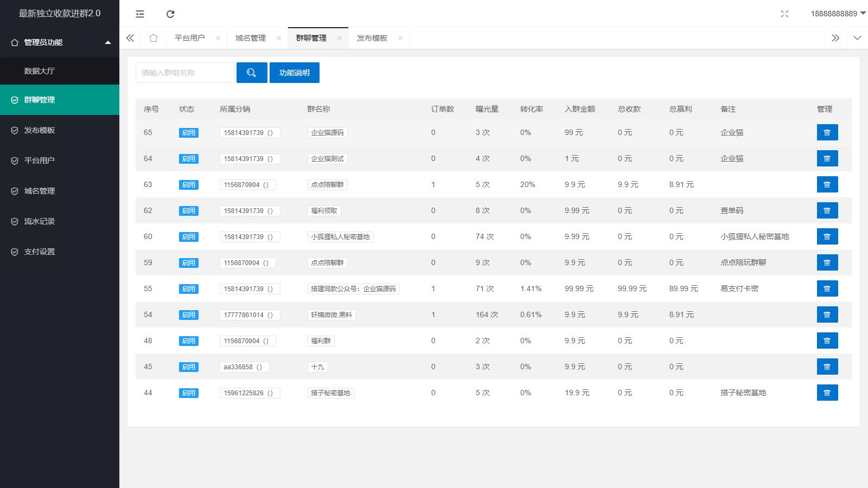Viewport: 868px width, 488px height.
Task: Toggle 启用 status for row 44
Action: 189,393
